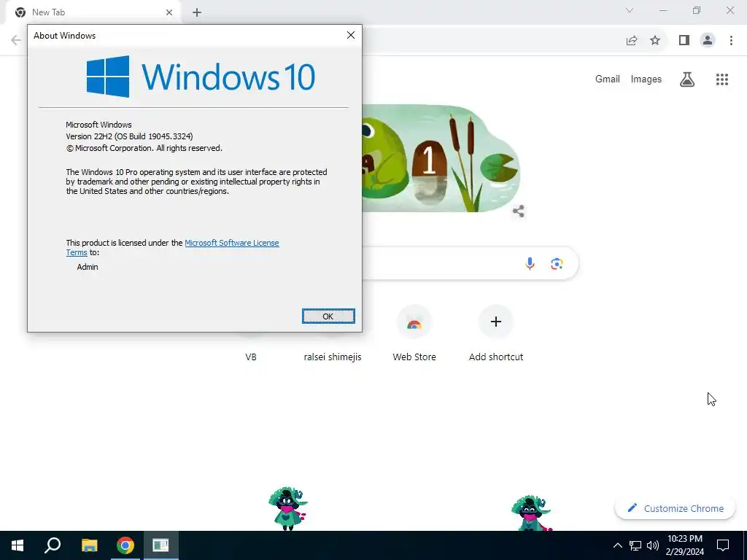Open Search Labs flask icon

pyautogui.click(x=687, y=79)
